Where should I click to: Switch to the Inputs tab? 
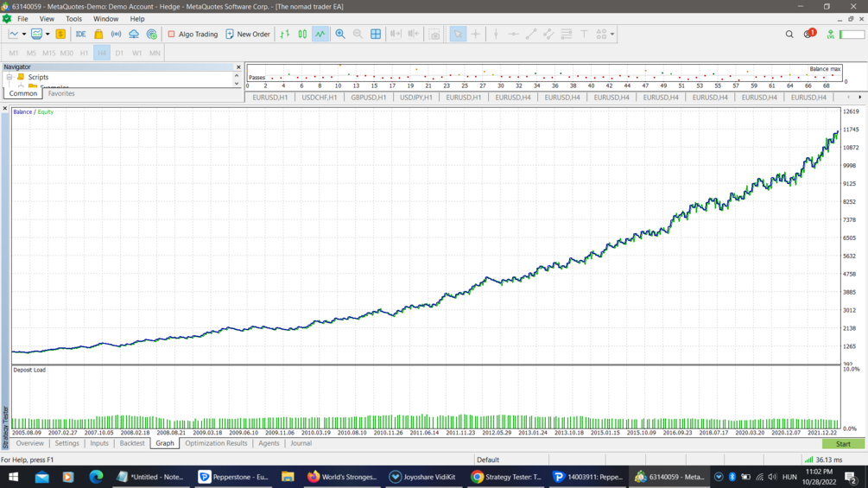[99, 443]
